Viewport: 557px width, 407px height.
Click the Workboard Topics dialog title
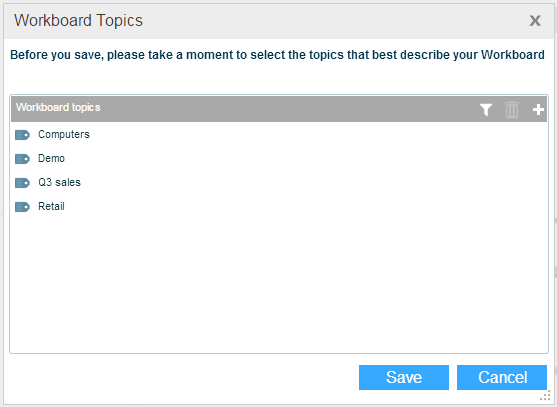(x=79, y=20)
